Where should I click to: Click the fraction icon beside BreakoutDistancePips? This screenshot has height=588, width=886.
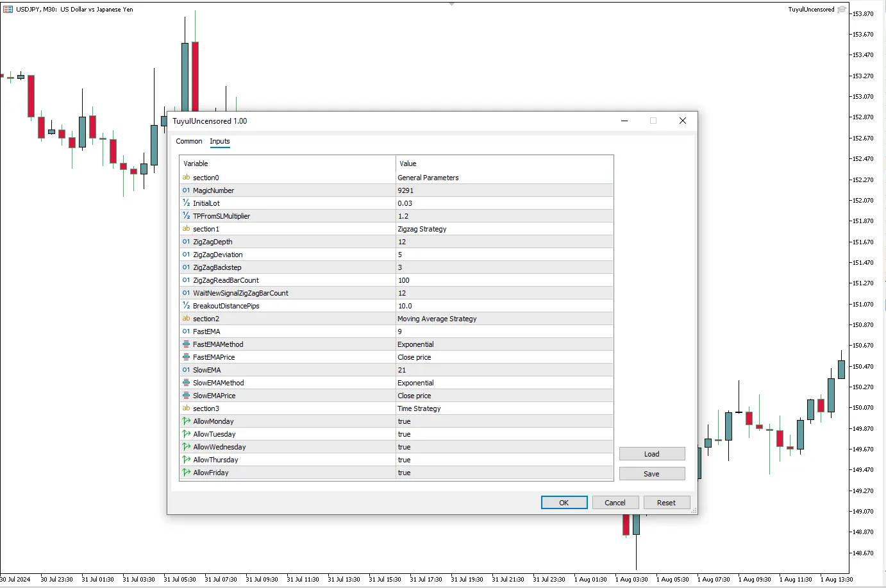pyautogui.click(x=186, y=306)
